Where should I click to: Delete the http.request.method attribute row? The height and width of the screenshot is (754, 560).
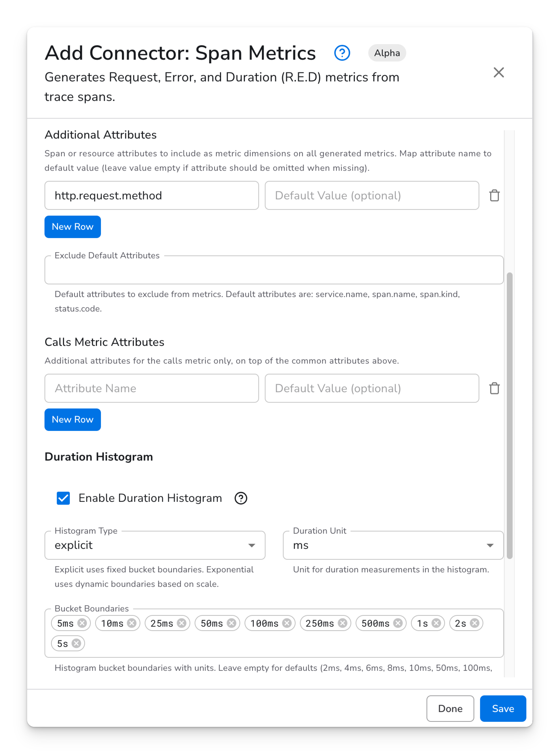tap(494, 195)
